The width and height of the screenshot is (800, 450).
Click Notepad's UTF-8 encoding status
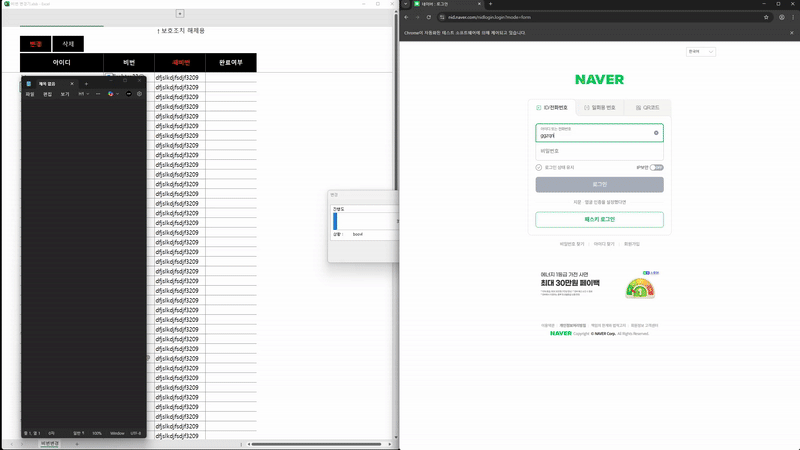[x=136, y=433]
